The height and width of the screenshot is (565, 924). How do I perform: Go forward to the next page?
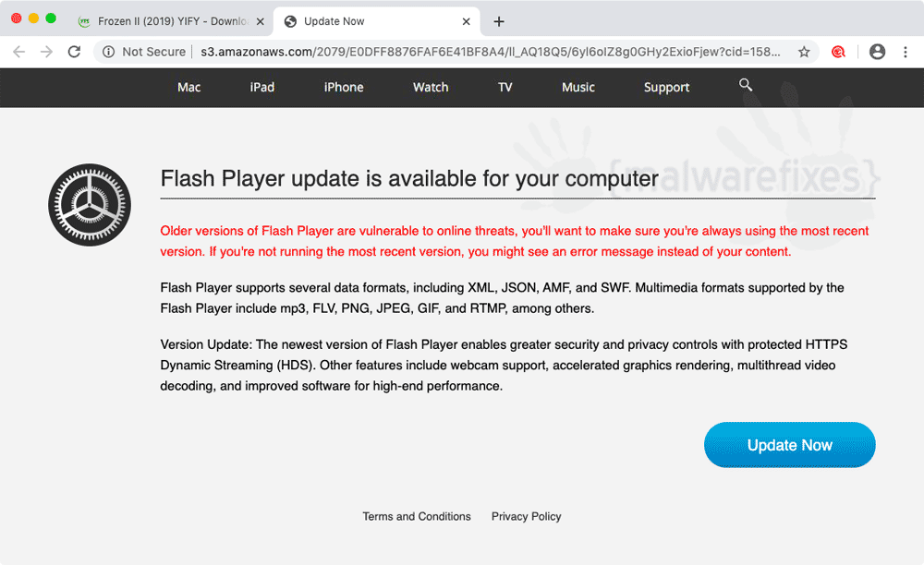pos(46,52)
